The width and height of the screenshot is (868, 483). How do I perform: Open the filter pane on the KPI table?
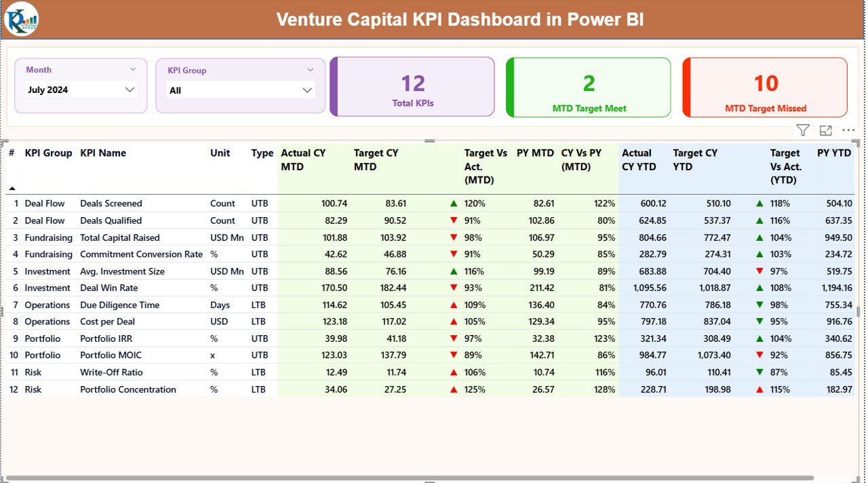[x=802, y=130]
